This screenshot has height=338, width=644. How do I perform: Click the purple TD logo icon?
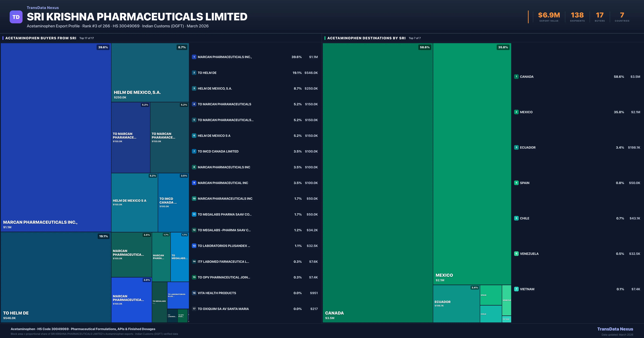pos(16,17)
